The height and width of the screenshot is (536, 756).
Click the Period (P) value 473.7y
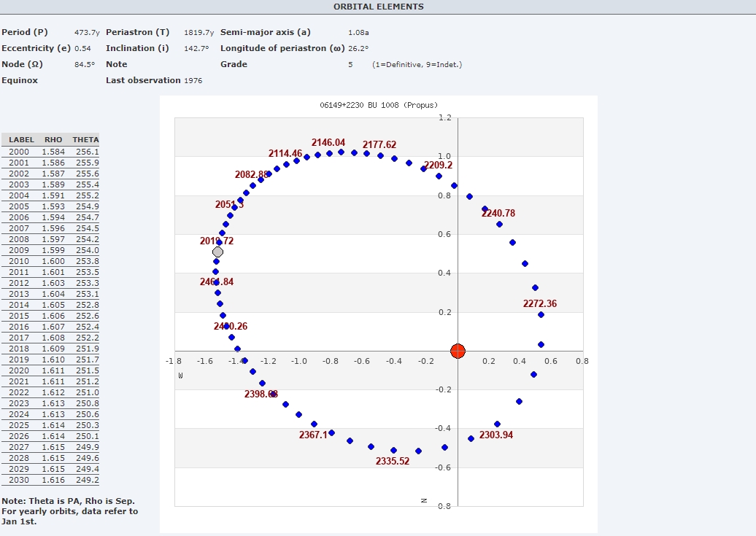(x=87, y=32)
